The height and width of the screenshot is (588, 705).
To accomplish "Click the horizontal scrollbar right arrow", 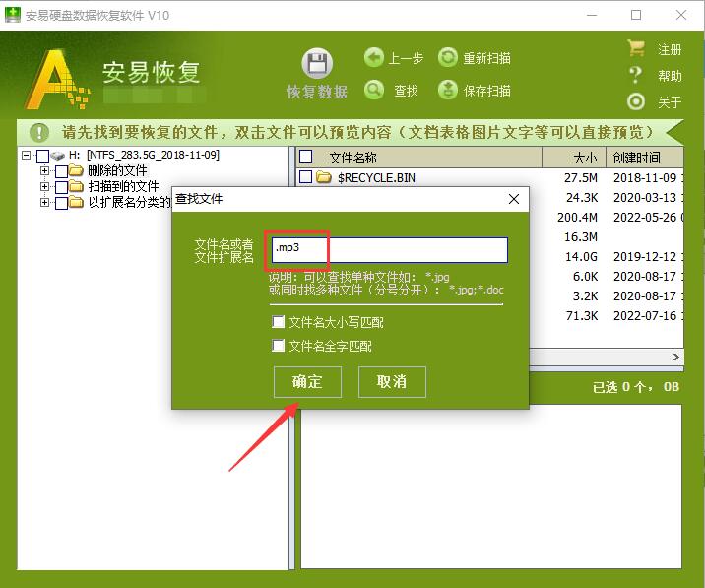I will pos(676,357).
